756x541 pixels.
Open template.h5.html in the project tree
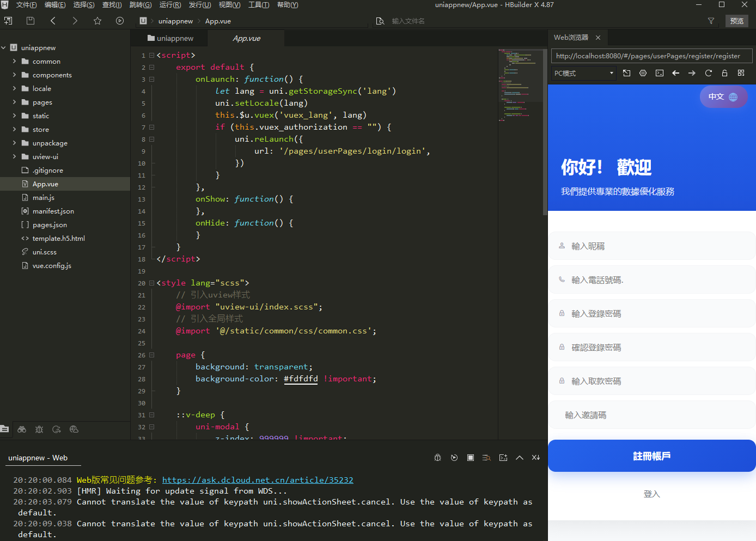pos(58,239)
